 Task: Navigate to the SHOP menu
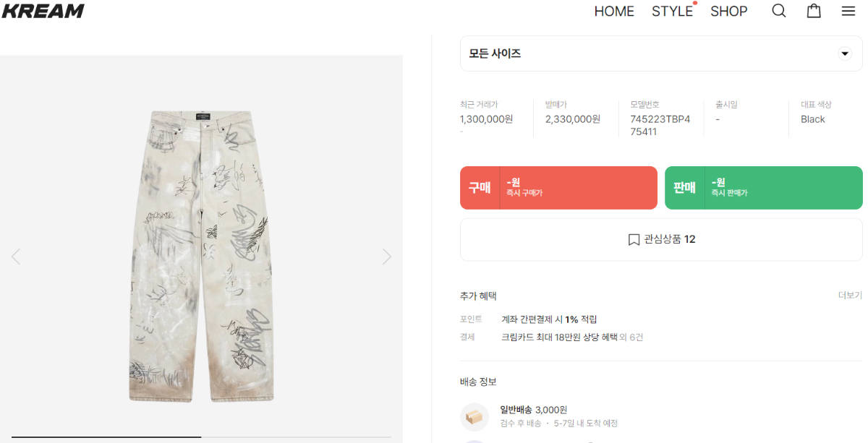tap(728, 11)
